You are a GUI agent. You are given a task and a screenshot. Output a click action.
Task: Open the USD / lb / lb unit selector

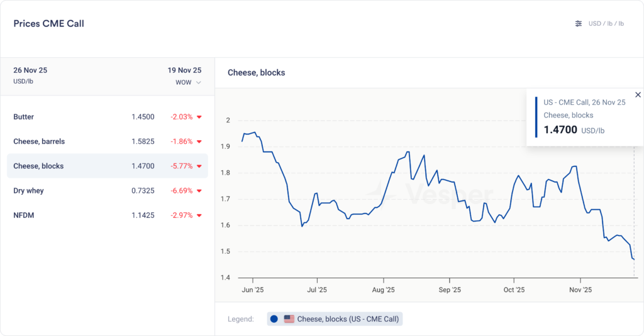point(606,24)
